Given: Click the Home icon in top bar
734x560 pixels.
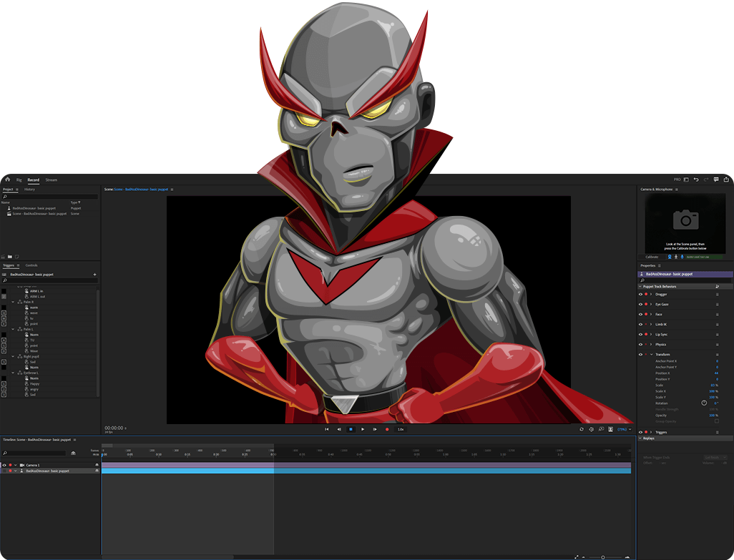Looking at the screenshot, I should coord(7,180).
